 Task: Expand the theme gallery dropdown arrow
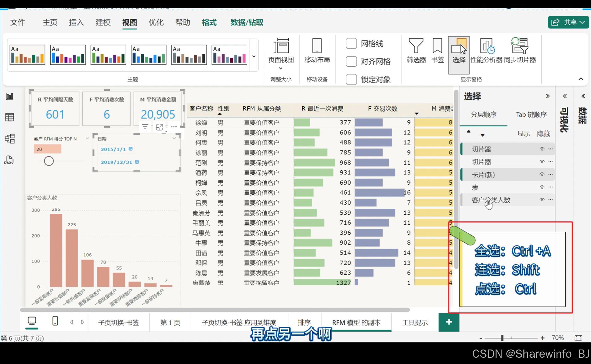(x=254, y=56)
